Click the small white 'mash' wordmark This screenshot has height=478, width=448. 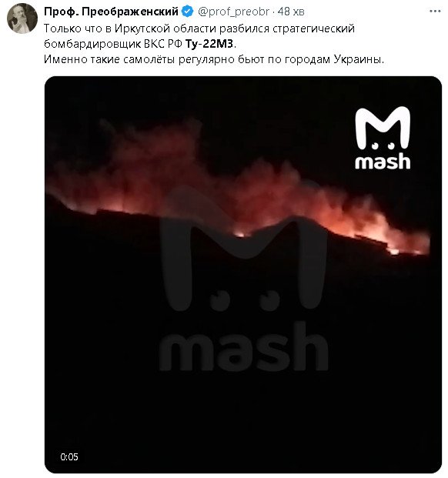point(383,161)
